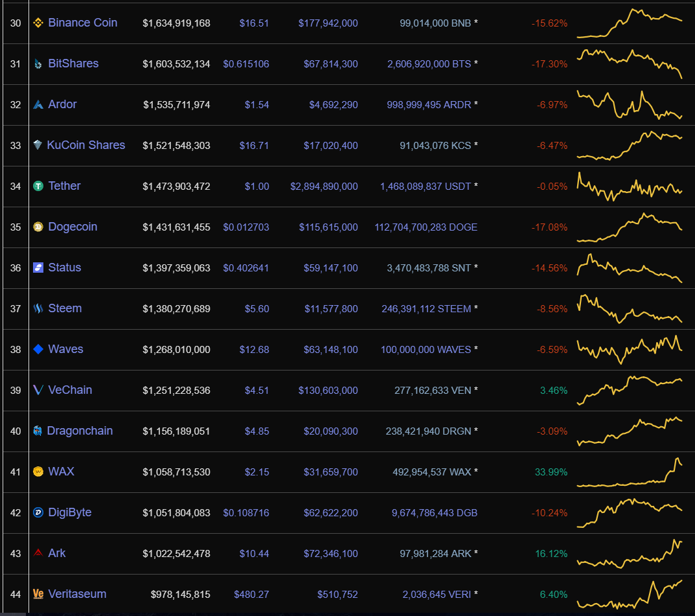Click the DigiByte logo icon
This screenshot has width=695, height=616.
38,512
